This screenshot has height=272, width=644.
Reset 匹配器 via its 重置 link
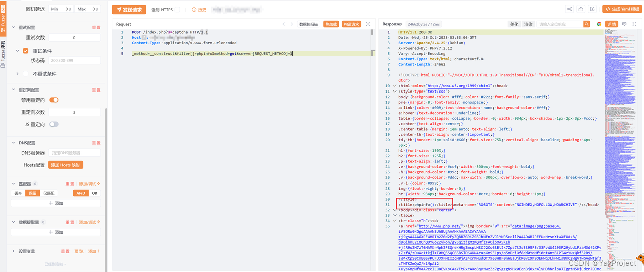(x=70, y=184)
